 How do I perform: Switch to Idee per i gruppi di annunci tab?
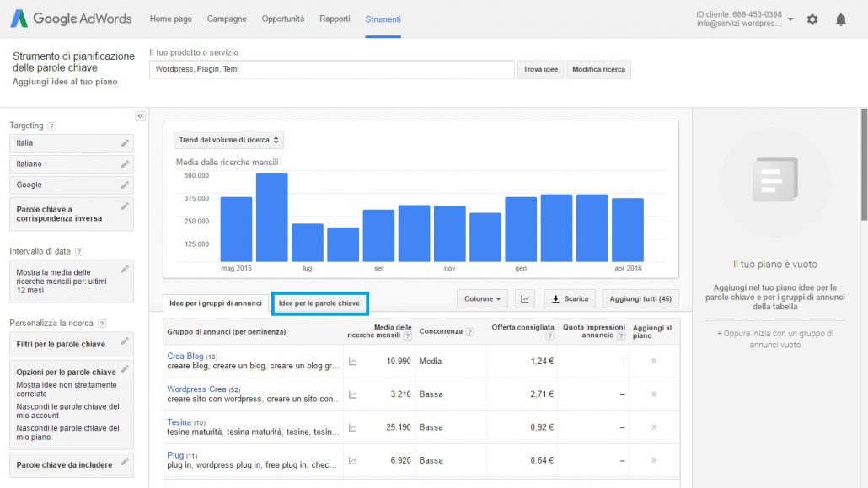click(x=216, y=303)
